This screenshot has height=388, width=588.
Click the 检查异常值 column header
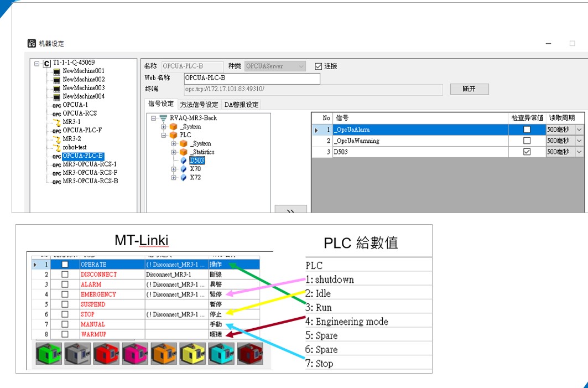coord(527,118)
